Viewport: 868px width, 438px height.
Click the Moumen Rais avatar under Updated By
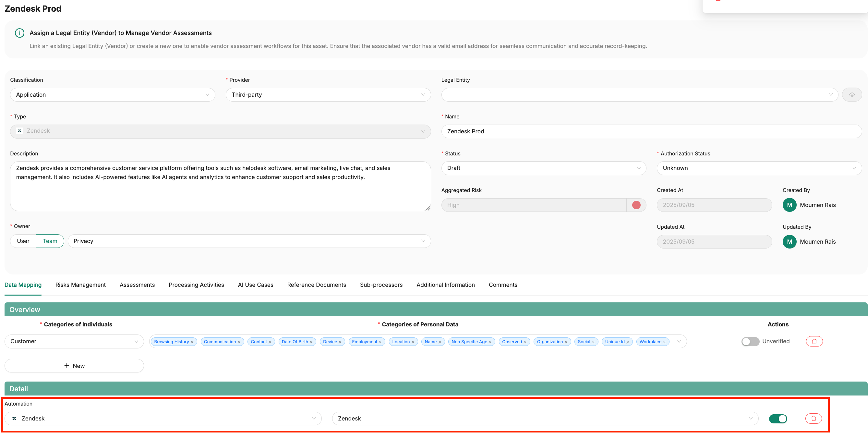pyautogui.click(x=790, y=242)
